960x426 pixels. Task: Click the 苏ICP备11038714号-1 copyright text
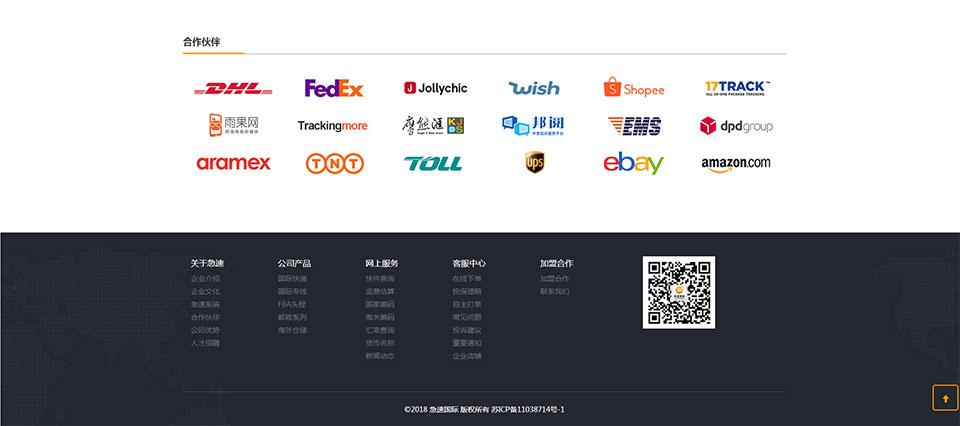tap(528, 409)
